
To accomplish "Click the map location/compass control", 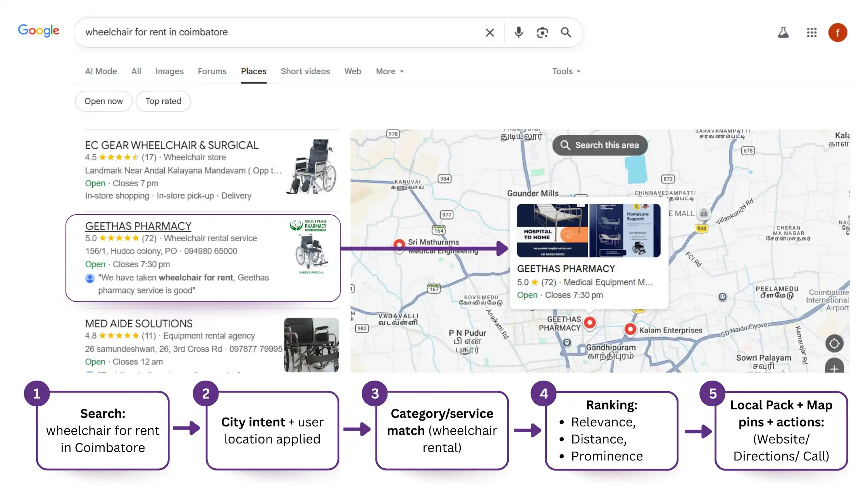I will (x=834, y=344).
